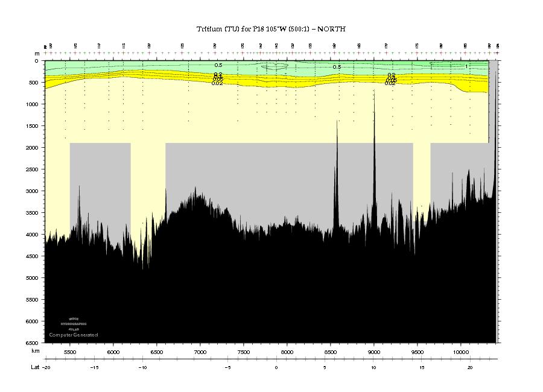Click the contour label reading 1
Viewport: 543px width, 392px height.
(466, 66)
